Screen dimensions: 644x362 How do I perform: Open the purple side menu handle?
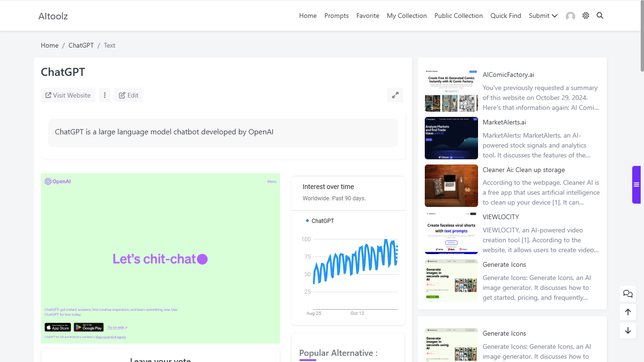click(x=636, y=185)
